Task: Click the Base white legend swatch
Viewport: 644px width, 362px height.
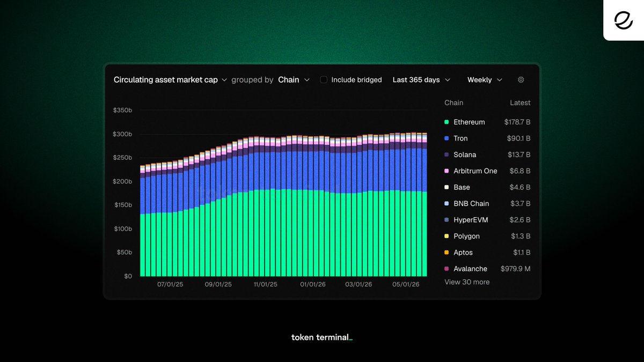Action: (447, 187)
